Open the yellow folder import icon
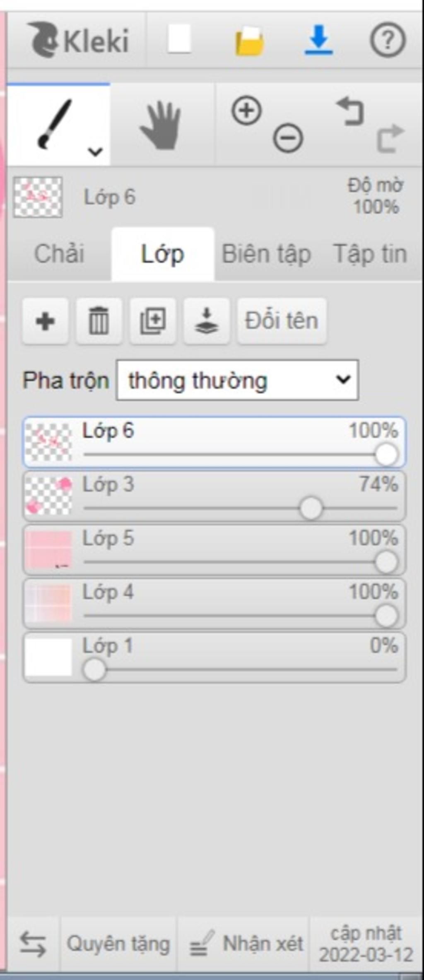Screen dimensions: 424x980 coord(249,40)
